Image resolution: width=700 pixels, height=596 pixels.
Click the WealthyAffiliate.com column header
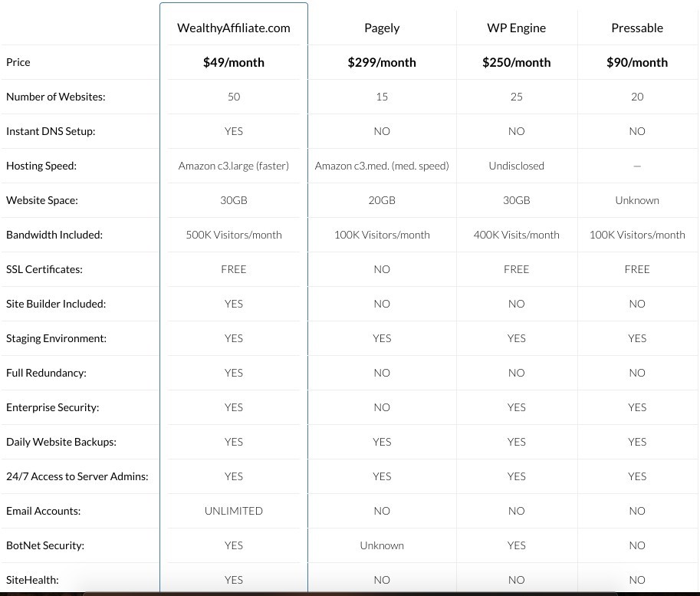tap(234, 28)
